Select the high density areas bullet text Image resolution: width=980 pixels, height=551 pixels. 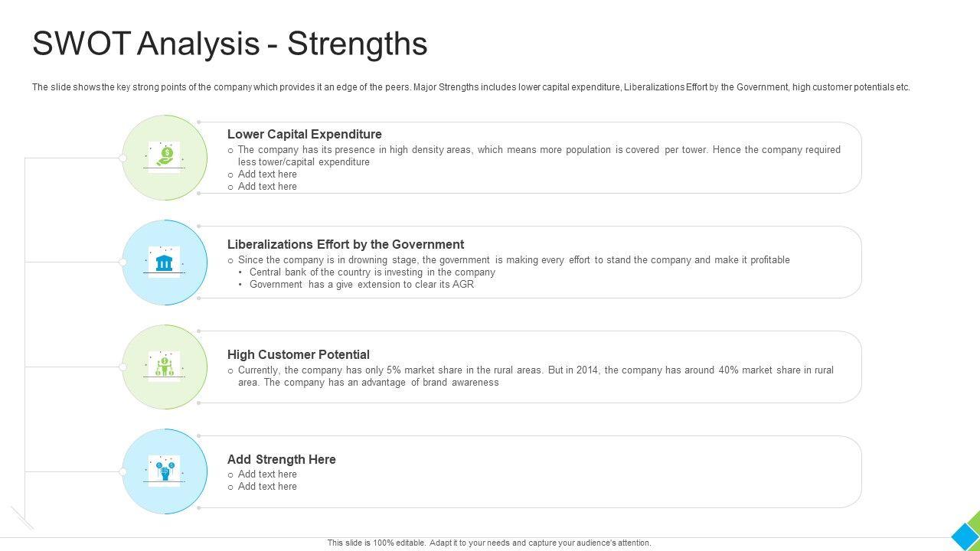pyautogui.click(x=539, y=155)
